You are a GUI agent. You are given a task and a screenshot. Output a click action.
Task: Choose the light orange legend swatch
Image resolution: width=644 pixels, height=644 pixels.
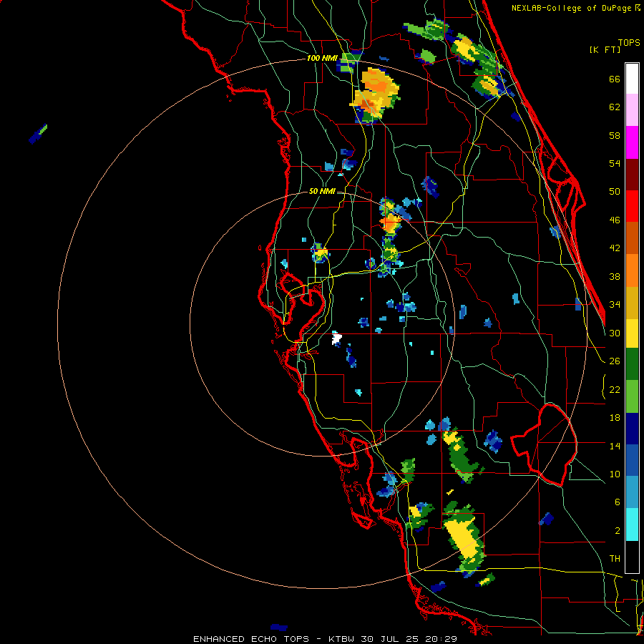(632, 270)
